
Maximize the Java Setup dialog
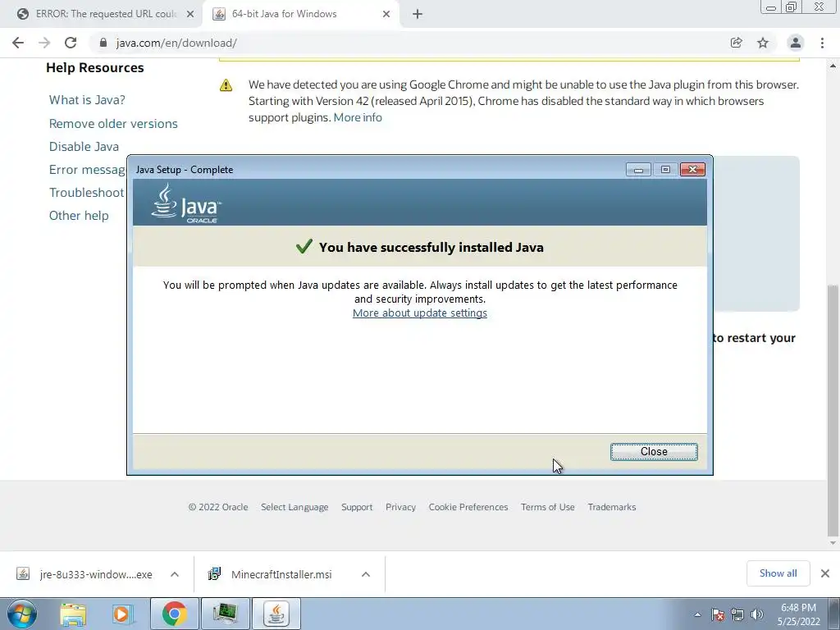tap(665, 170)
